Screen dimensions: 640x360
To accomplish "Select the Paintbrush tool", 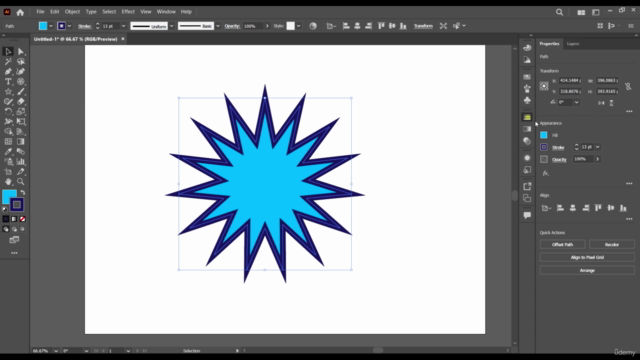I will [21, 91].
